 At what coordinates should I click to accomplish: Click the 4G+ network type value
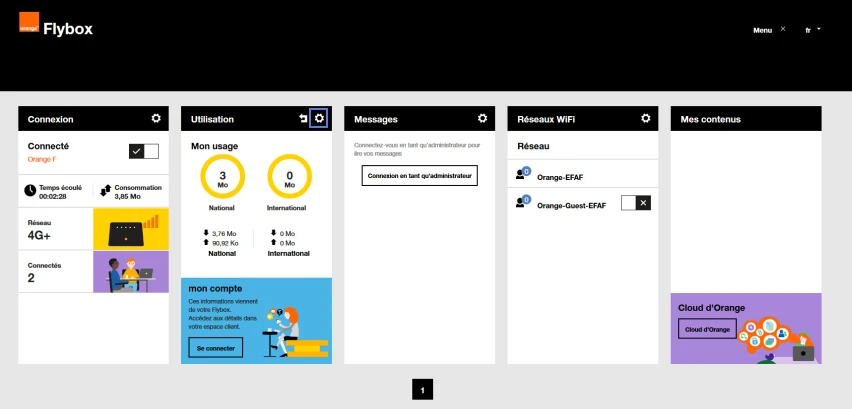(x=39, y=235)
